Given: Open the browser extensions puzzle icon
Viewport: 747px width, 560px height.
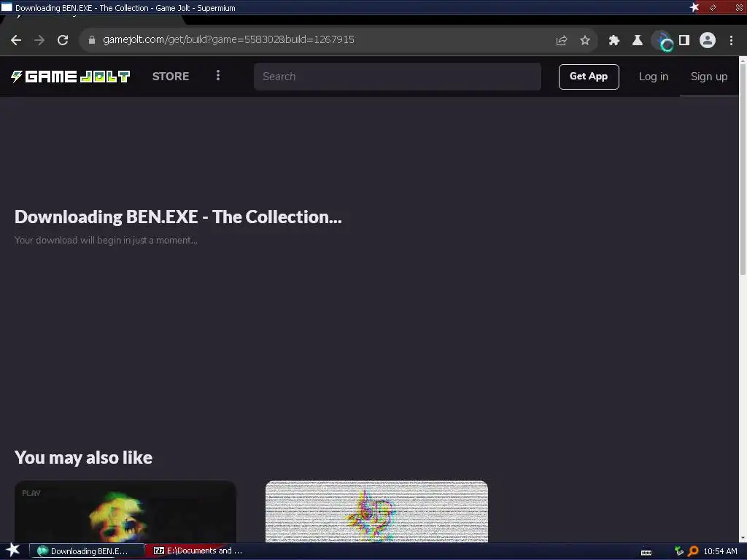Looking at the screenshot, I should (614, 41).
